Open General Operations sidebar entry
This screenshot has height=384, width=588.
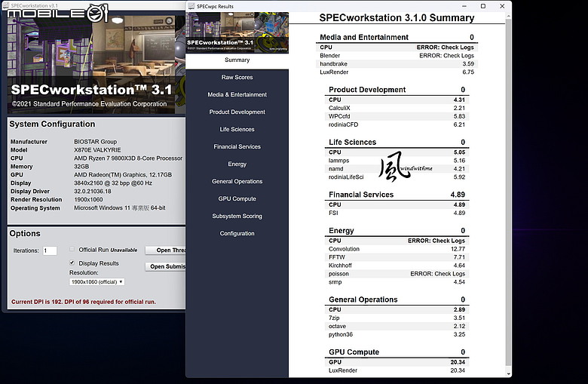[x=237, y=181]
